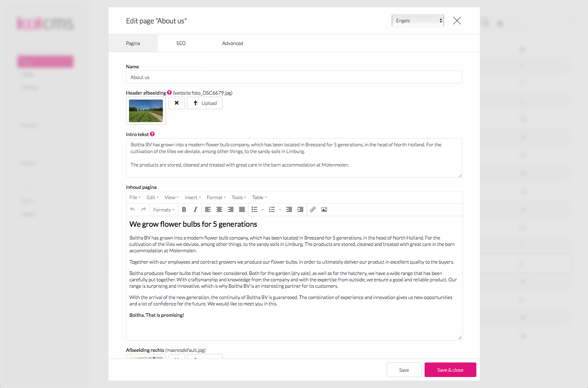
Task: Open the Formats dropdown in the editor
Action: (163, 209)
